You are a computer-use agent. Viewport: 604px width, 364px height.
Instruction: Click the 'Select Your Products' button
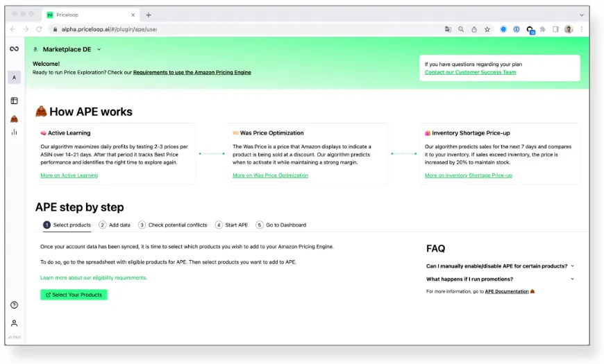click(x=74, y=295)
